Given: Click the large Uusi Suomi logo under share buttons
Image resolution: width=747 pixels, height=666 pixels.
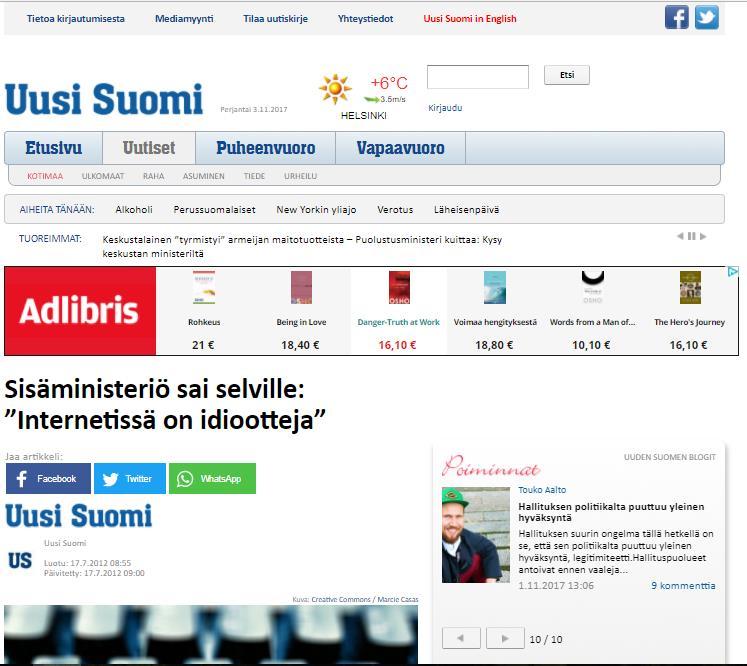Looking at the screenshot, I should [x=79, y=515].
